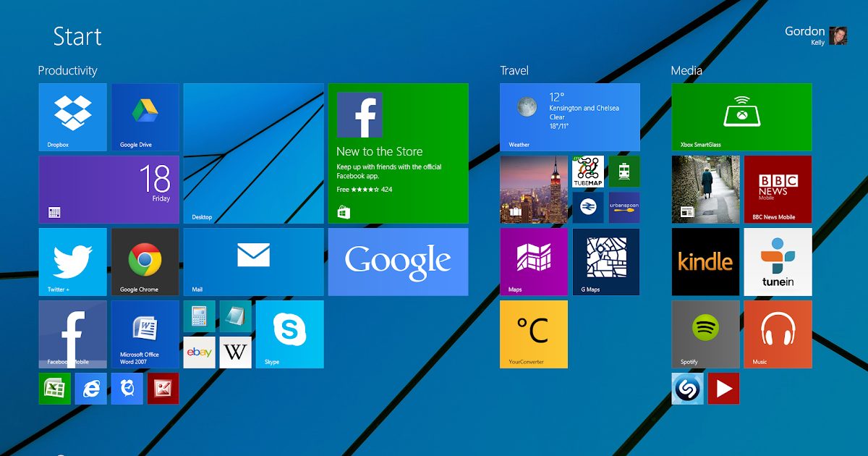The width and height of the screenshot is (868, 456).
Task: Open the Xbox SmartGlass tile
Action: pos(741,117)
